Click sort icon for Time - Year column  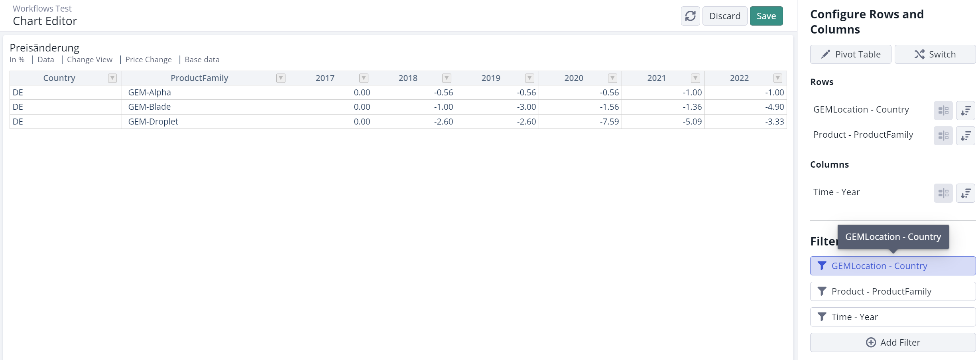[x=965, y=193]
